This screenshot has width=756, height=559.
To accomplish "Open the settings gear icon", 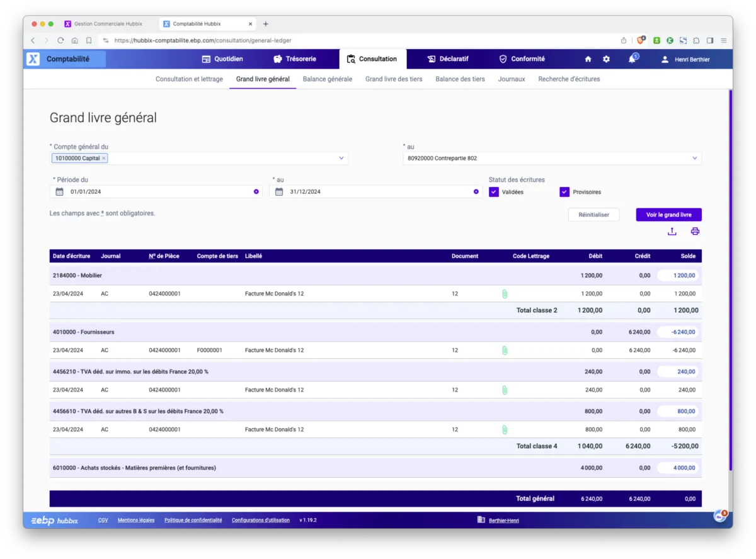I will [x=606, y=59].
